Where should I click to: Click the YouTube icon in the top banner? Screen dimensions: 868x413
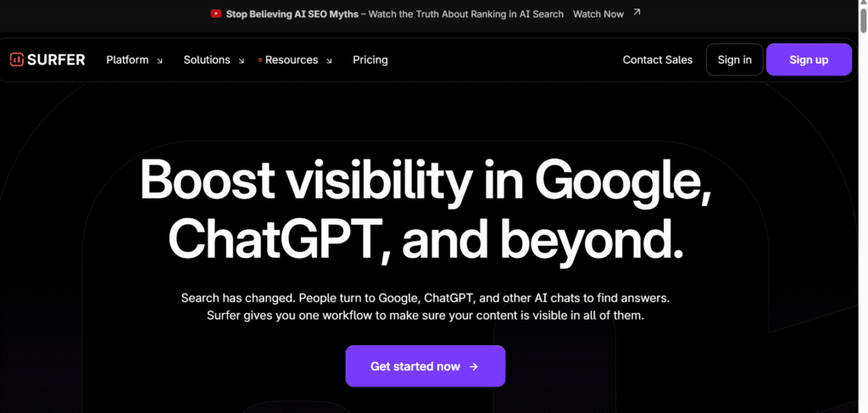pyautogui.click(x=216, y=14)
